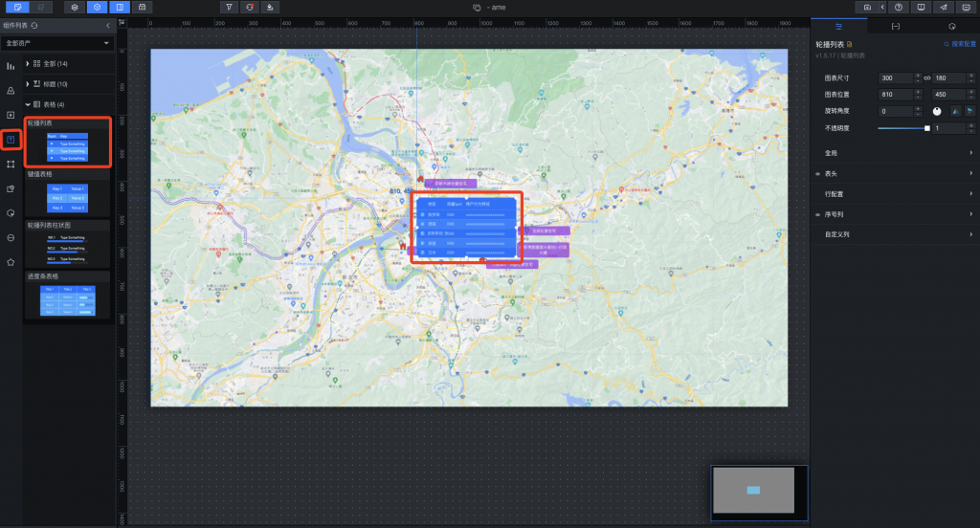Image resolution: width=980 pixels, height=528 pixels.
Task: Refresh the 组件列表 component list
Action: click(34, 26)
